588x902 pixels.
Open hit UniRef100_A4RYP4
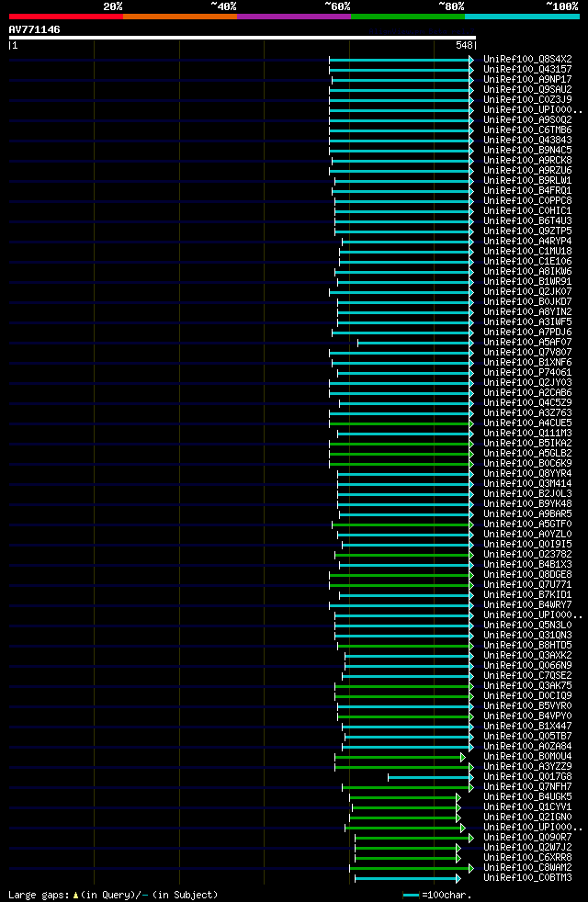[x=527, y=241]
